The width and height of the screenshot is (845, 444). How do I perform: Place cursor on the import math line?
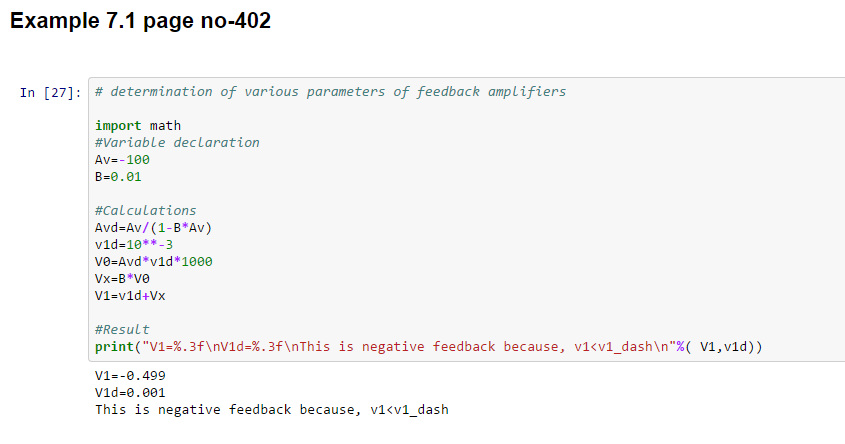coord(138,125)
